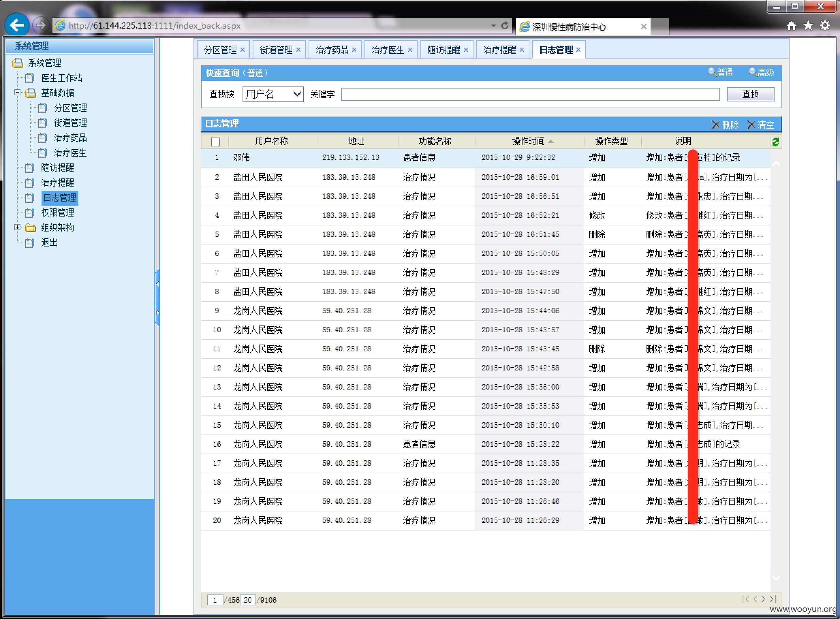840x619 pixels.
Task: Refresh the log grid with green icon
Action: pos(775,142)
